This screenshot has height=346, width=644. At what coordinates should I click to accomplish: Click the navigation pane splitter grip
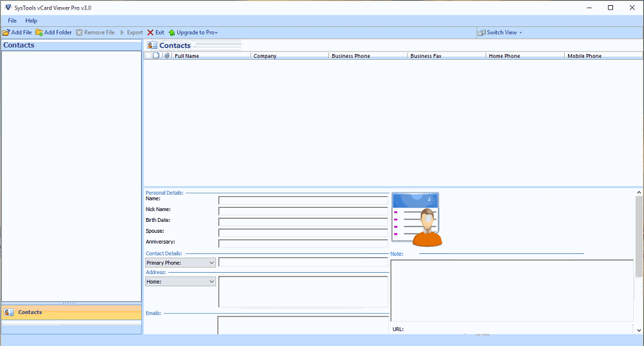70,304
